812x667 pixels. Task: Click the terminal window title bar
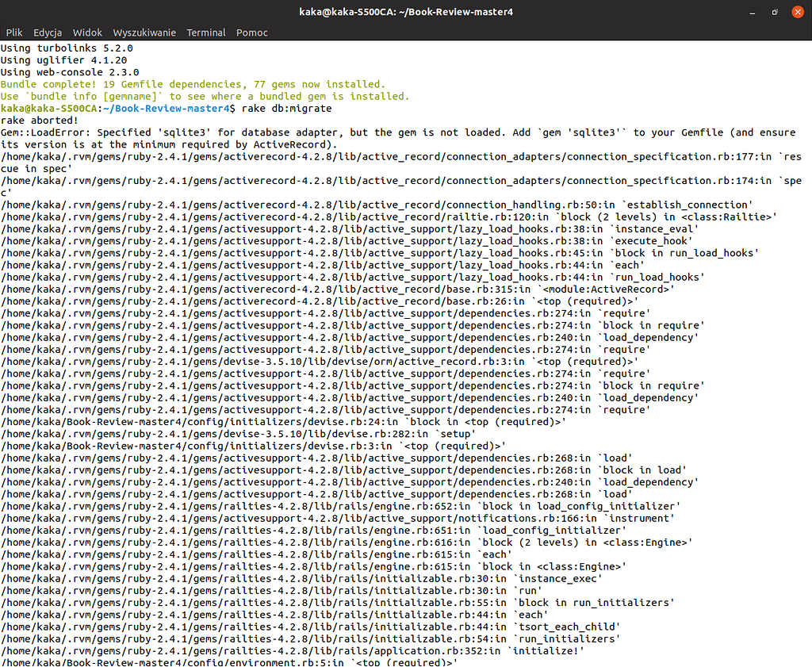click(x=406, y=12)
